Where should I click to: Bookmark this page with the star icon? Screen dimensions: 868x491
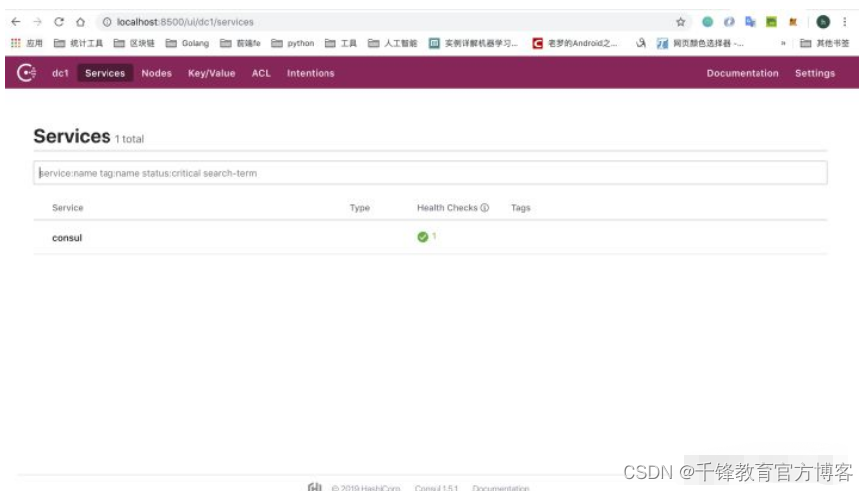coord(680,22)
